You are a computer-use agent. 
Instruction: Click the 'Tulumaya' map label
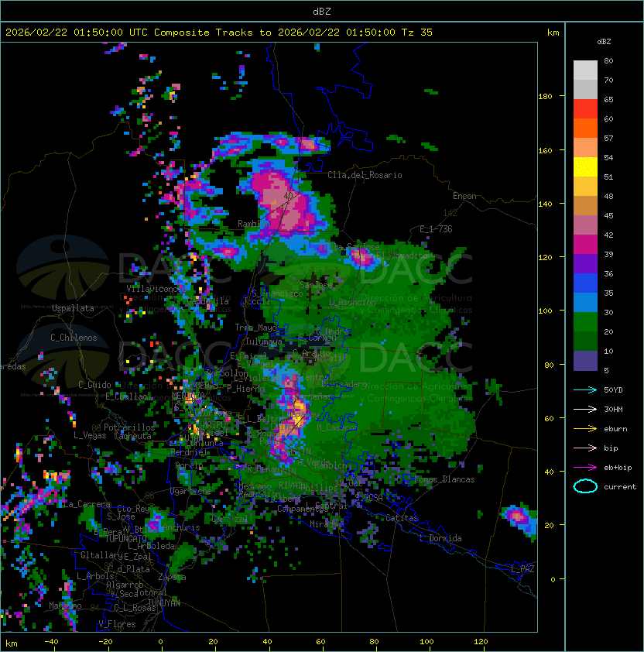[264, 341]
